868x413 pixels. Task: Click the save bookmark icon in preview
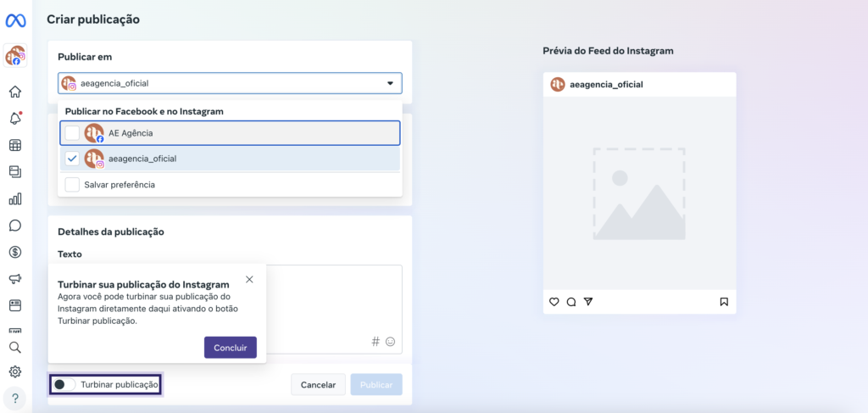(x=724, y=301)
